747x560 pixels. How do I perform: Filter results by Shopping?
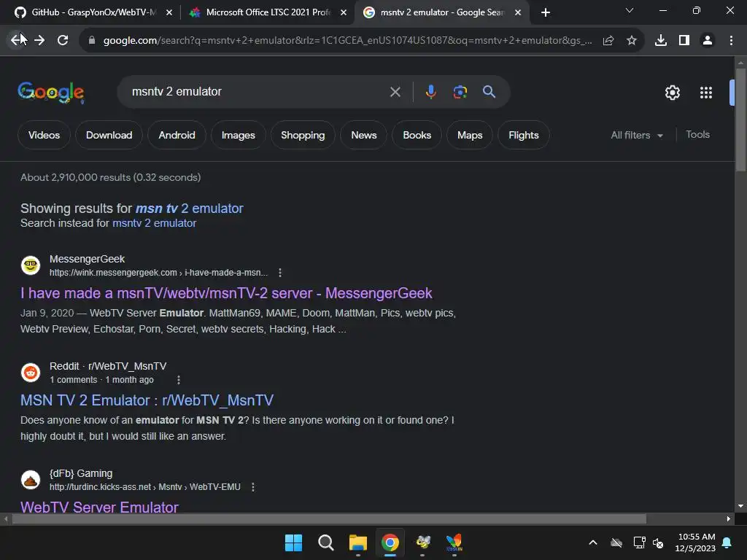(303, 135)
